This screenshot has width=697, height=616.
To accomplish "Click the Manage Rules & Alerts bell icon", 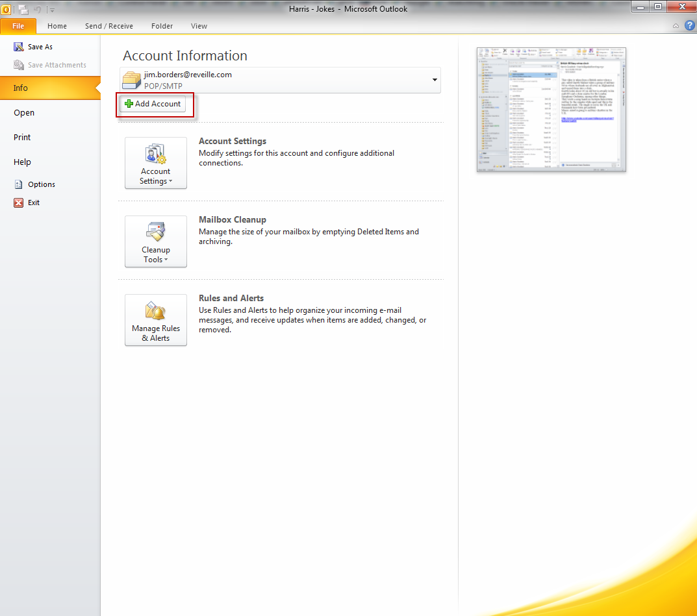I will pyautogui.click(x=156, y=310).
